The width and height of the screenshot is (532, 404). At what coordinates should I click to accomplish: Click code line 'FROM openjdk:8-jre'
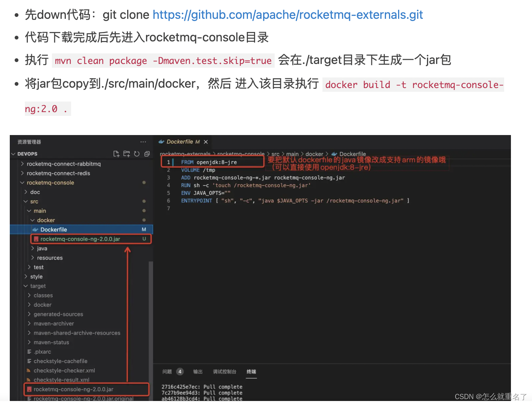[x=209, y=163]
